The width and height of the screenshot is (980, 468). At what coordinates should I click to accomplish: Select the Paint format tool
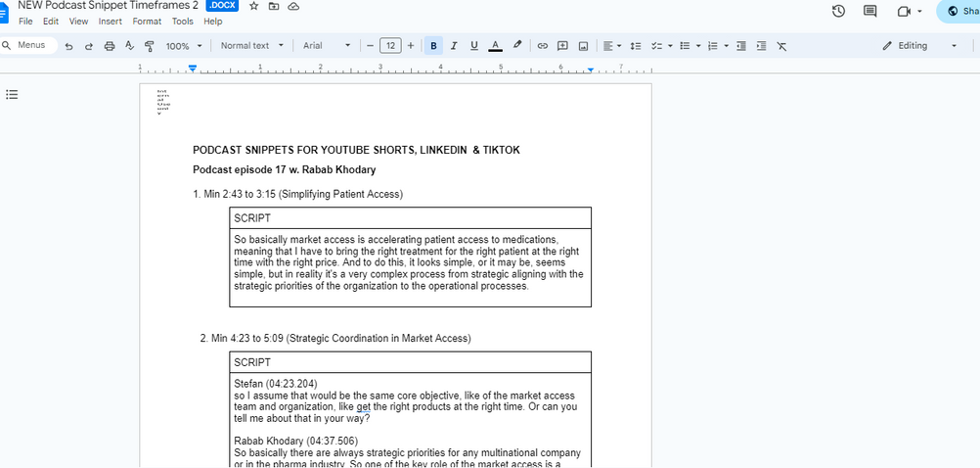[150, 46]
